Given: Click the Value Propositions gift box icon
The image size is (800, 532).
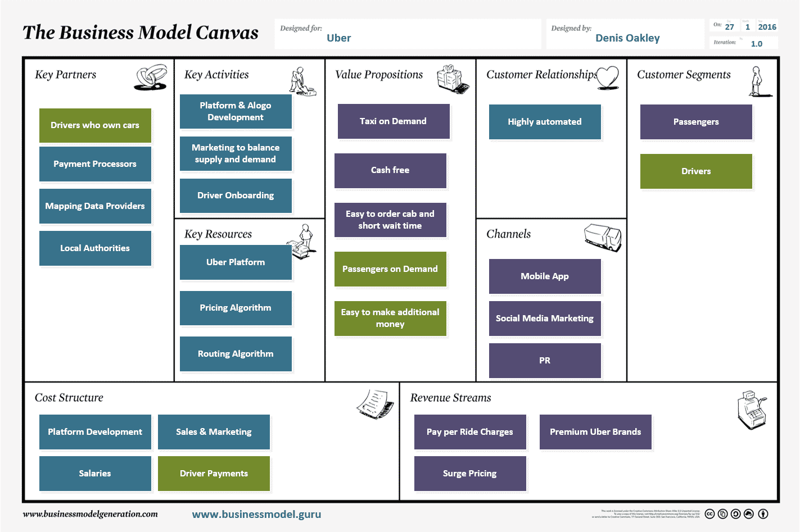Looking at the screenshot, I should (x=453, y=79).
